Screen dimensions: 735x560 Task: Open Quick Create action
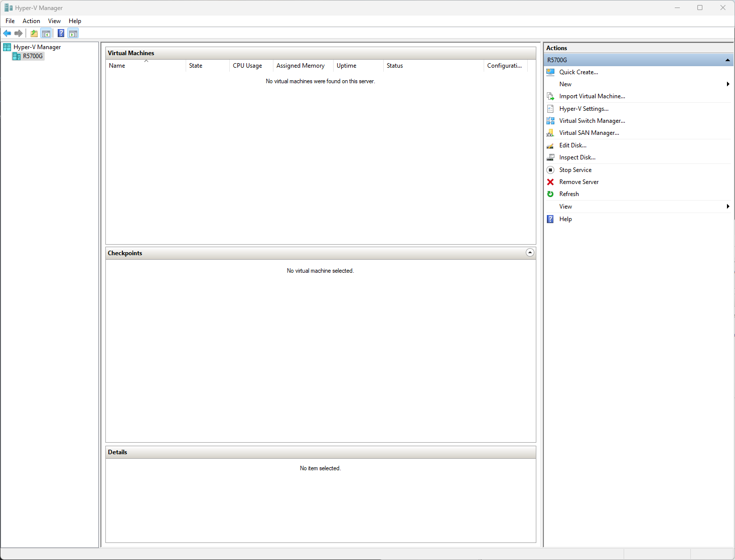click(578, 72)
